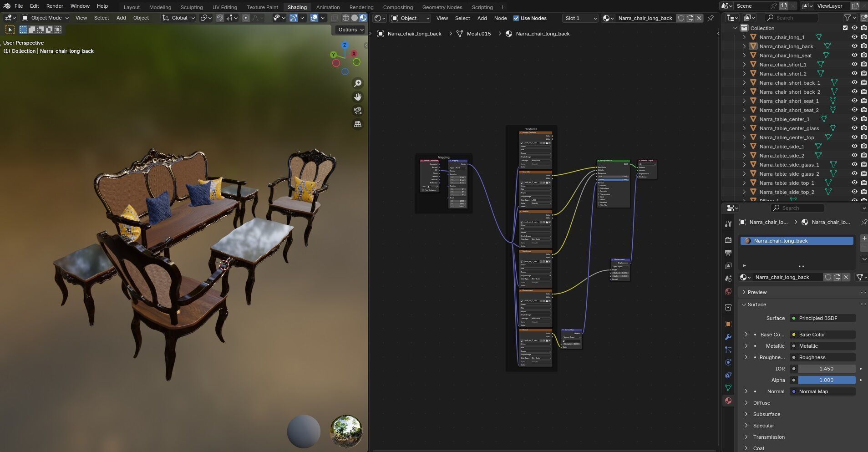
Task: Click the viewport zoom magnifier icon
Action: tap(358, 83)
